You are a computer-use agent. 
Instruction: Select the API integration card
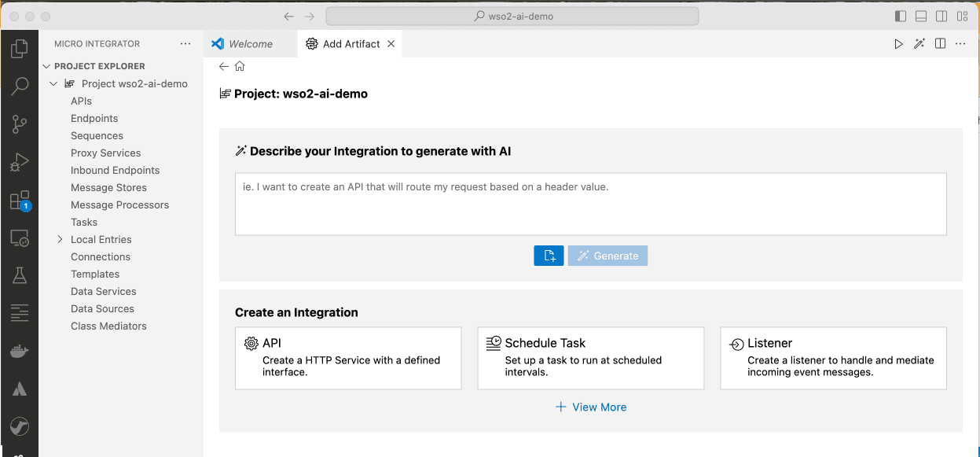pos(348,359)
